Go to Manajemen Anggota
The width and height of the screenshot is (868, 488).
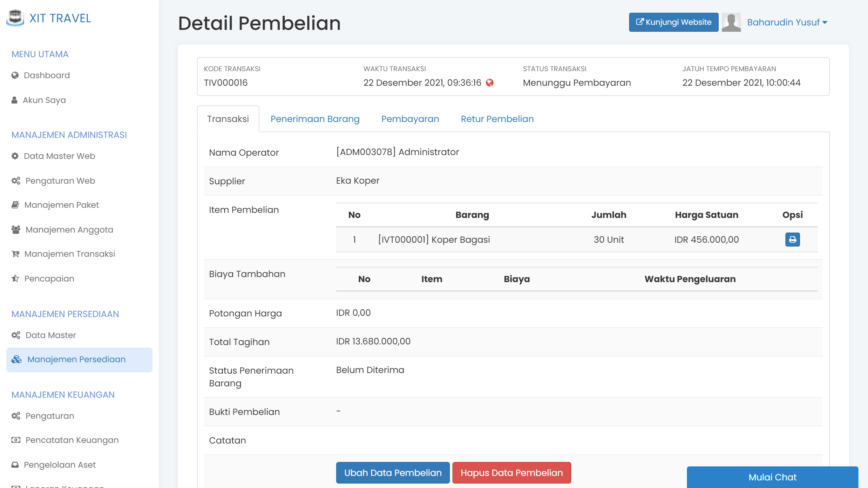[69, 229]
